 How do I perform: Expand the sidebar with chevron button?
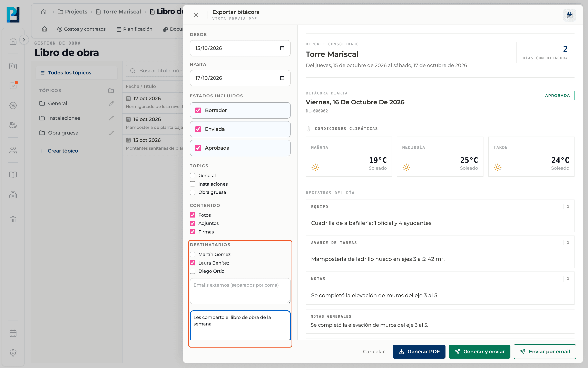[24, 40]
